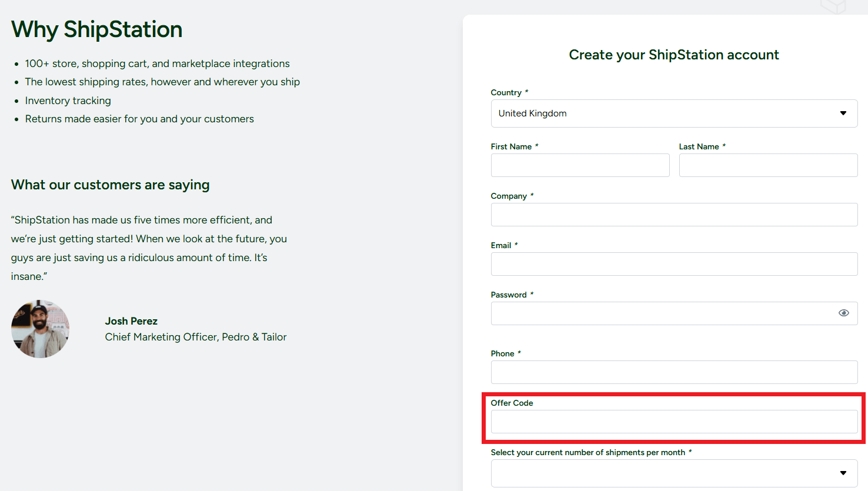Click 'Returns made easier' bullet text
Viewport: 868px width, 491px height.
(139, 119)
